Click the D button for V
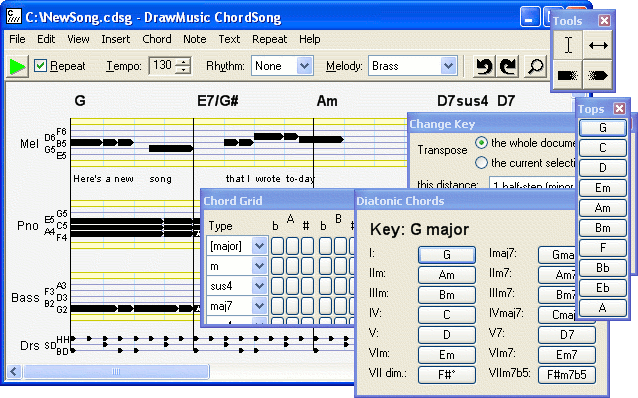638x398 pixels. pyautogui.click(x=447, y=335)
